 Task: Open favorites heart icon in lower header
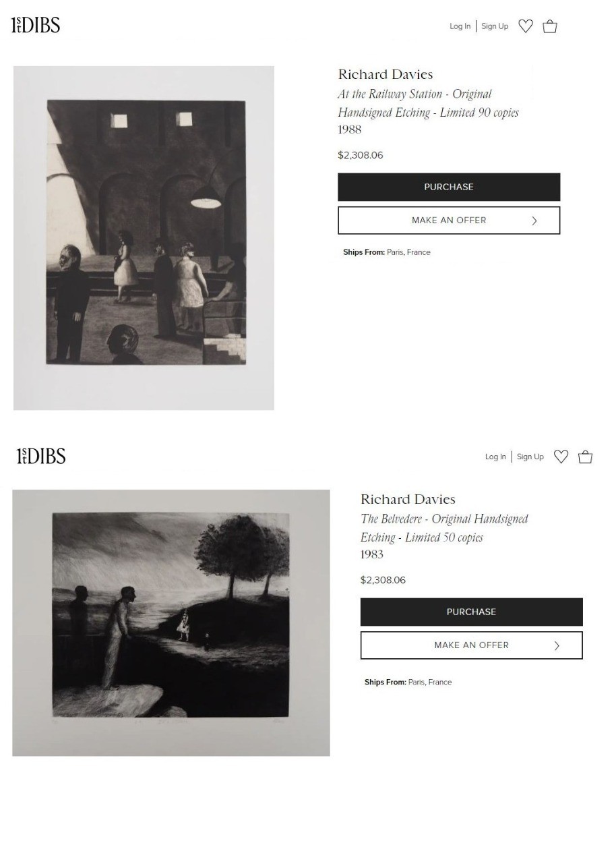(561, 457)
